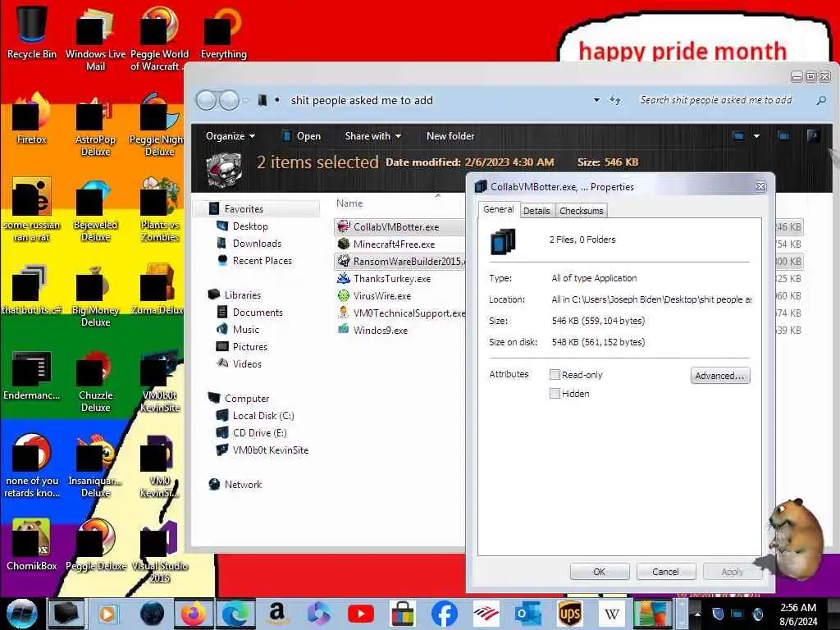Show hidden tray icons arrow
The image size is (840, 630).
(x=697, y=614)
